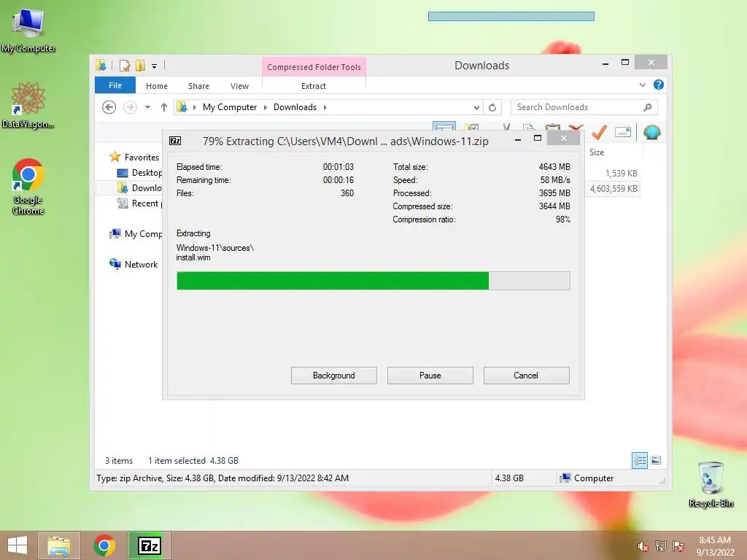Cancel the 7-Zip extraction
Viewport: 747px width, 560px height.
(x=527, y=376)
